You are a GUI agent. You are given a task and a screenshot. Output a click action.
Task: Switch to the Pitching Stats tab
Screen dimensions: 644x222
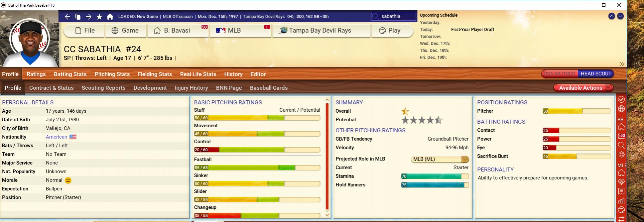pos(112,74)
